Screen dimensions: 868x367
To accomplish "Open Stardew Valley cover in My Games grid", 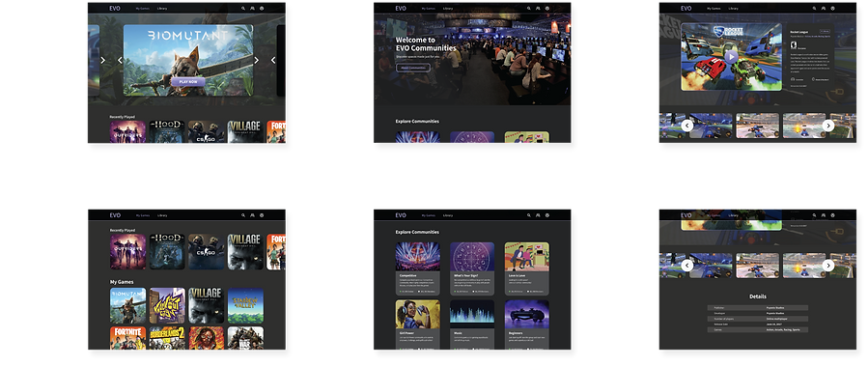I will [245, 305].
